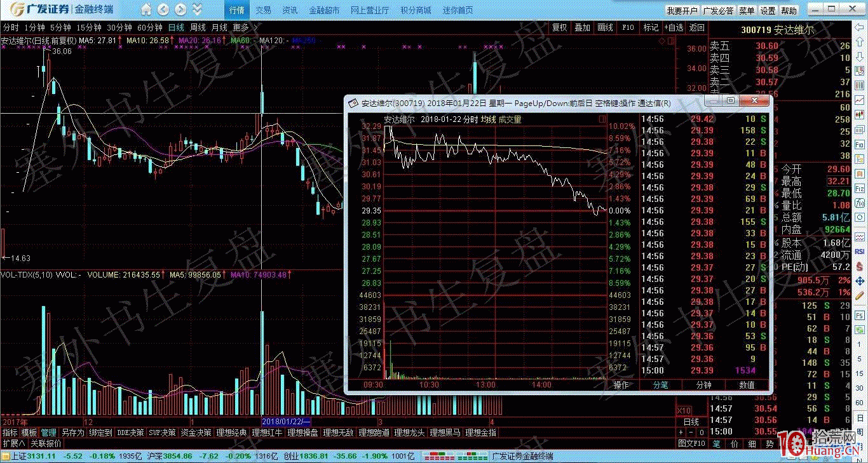Go to the home page icon
868x463 pixels.
tap(147, 10)
